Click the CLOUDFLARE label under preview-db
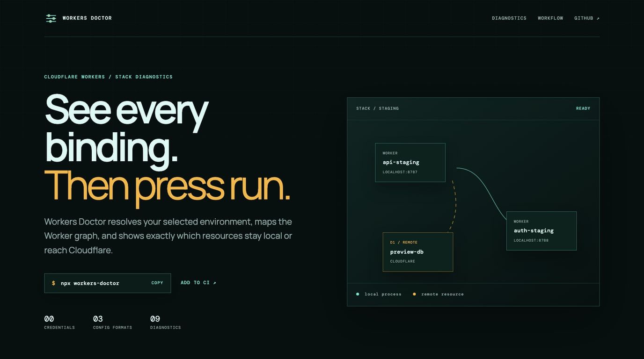The height and width of the screenshot is (359, 644). 402,261
